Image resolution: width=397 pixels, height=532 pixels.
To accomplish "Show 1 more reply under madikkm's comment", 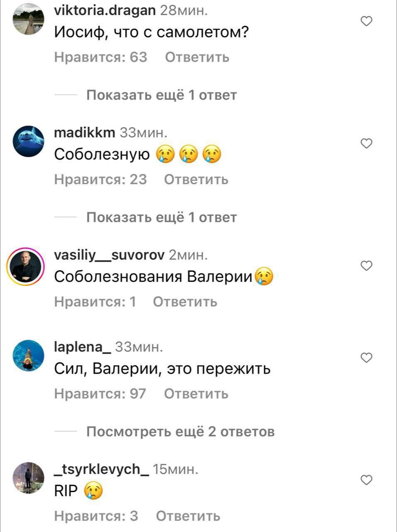I will [162, 217].
